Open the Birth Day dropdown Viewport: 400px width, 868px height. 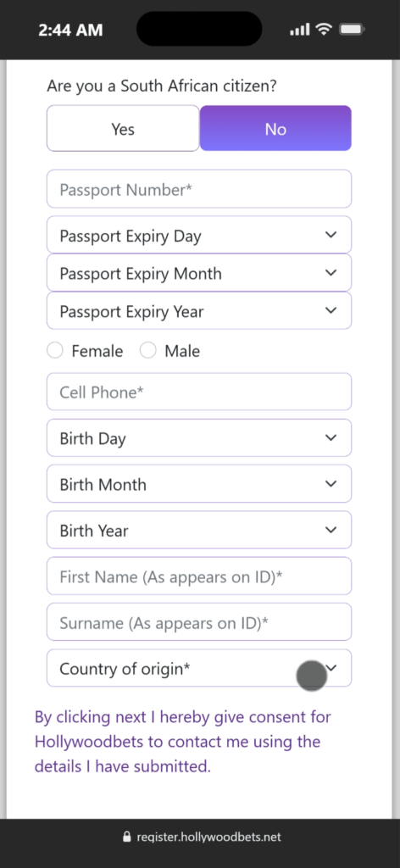pos(199,438)
